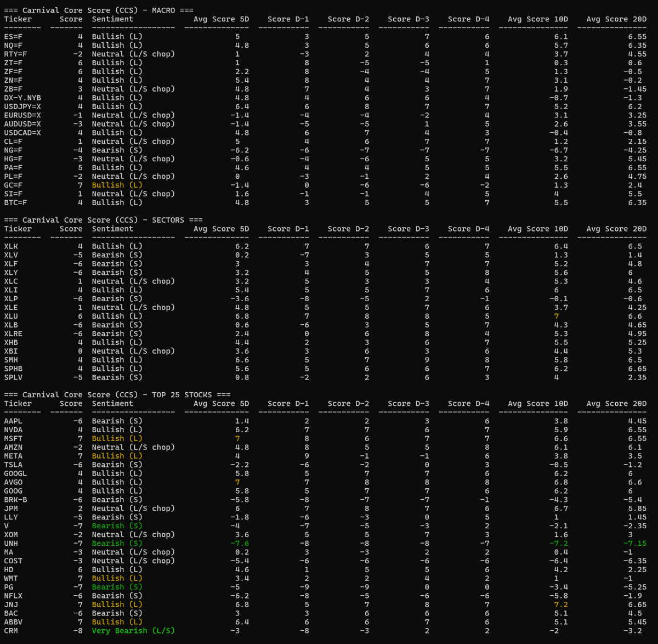Click the AUDUSD=X ticker

[x=22, y=125]
